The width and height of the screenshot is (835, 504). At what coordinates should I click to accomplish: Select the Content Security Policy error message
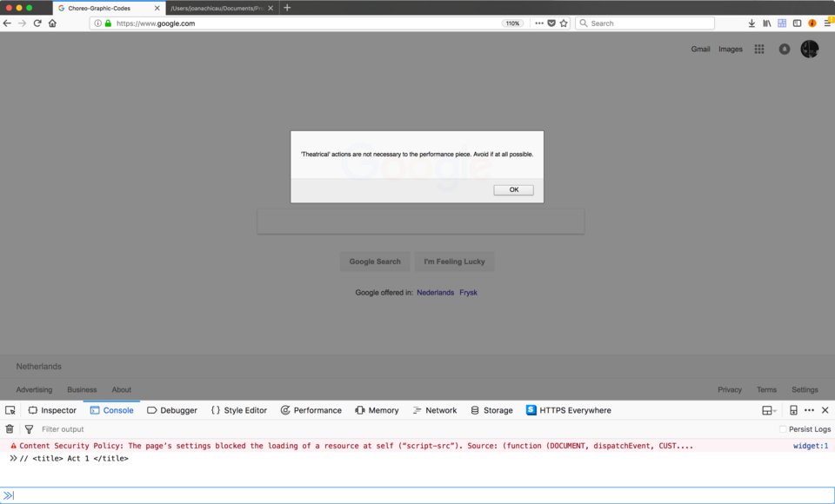click(x=356, y=446)
